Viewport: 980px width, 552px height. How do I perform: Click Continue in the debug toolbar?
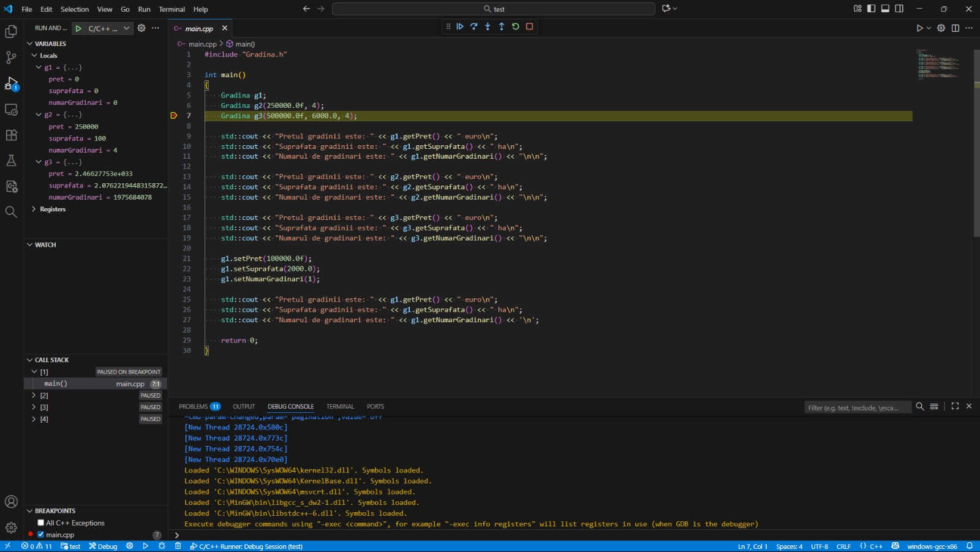pos(460,26)
